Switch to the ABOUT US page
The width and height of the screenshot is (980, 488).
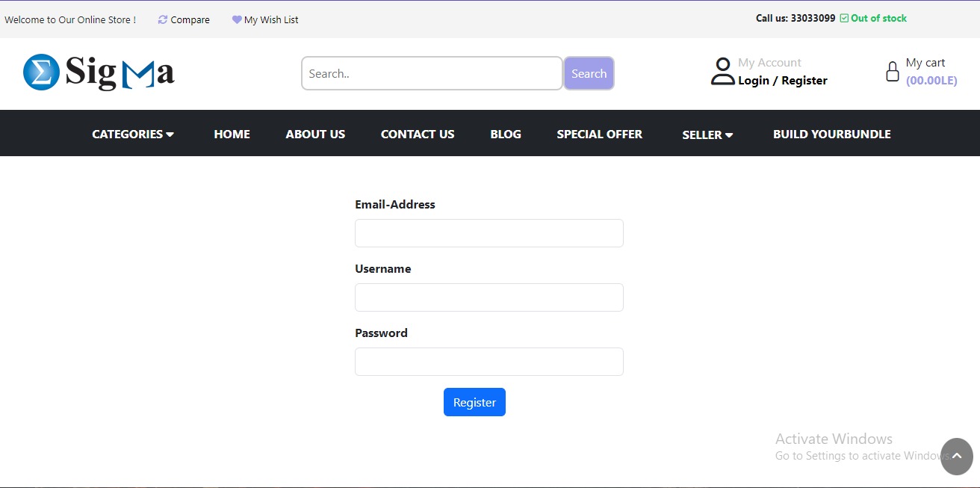pos(315,134)
